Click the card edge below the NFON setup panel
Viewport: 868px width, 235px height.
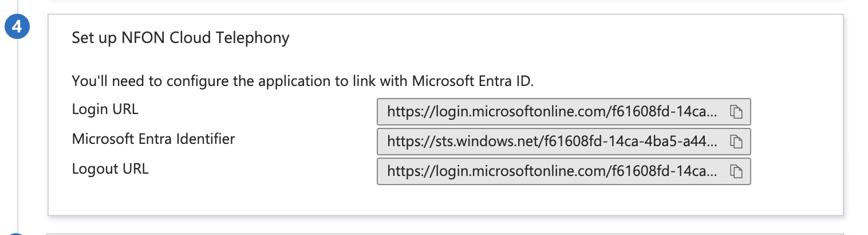click(x=445, y=233)
